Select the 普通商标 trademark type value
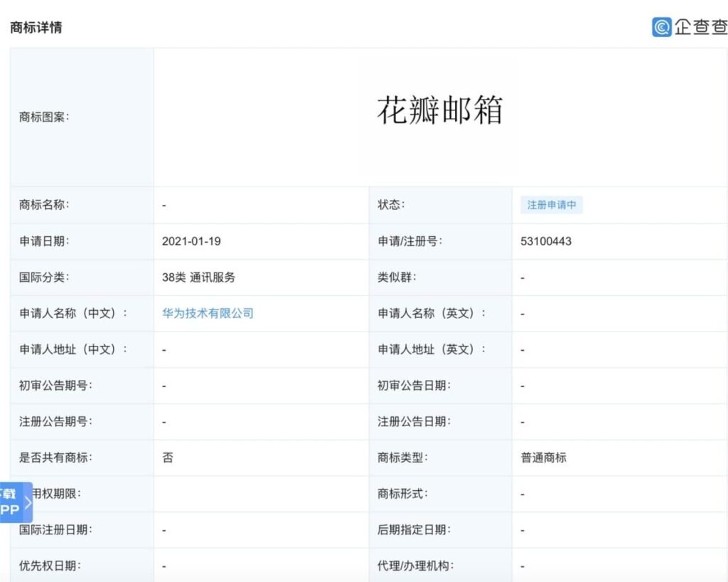Viewport: 728px width, 582px height. tap(542, 457)
